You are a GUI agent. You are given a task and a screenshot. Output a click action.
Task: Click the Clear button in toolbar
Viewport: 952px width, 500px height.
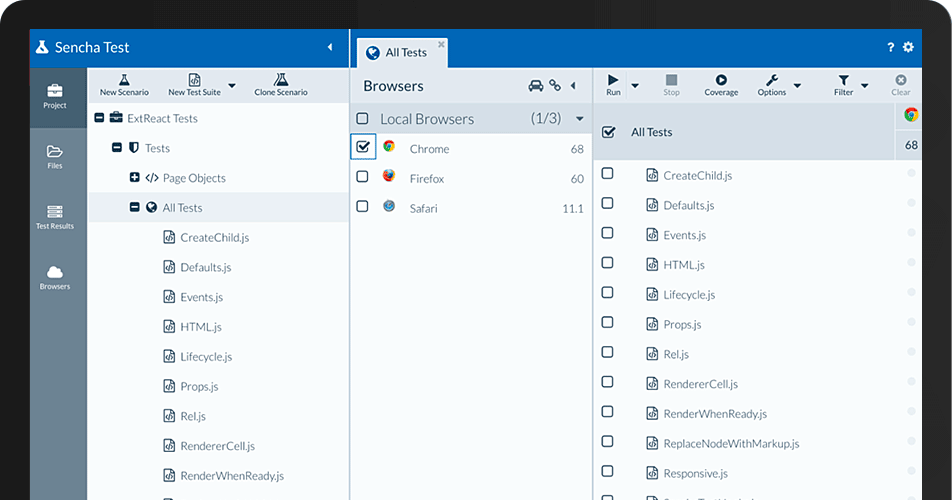[x=901, y=84]
